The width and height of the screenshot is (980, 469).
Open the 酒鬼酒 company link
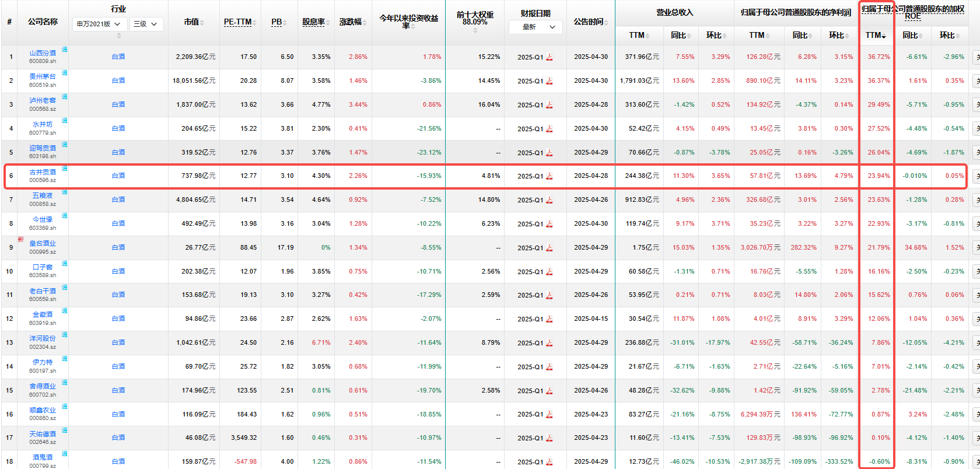pos(43,458)
